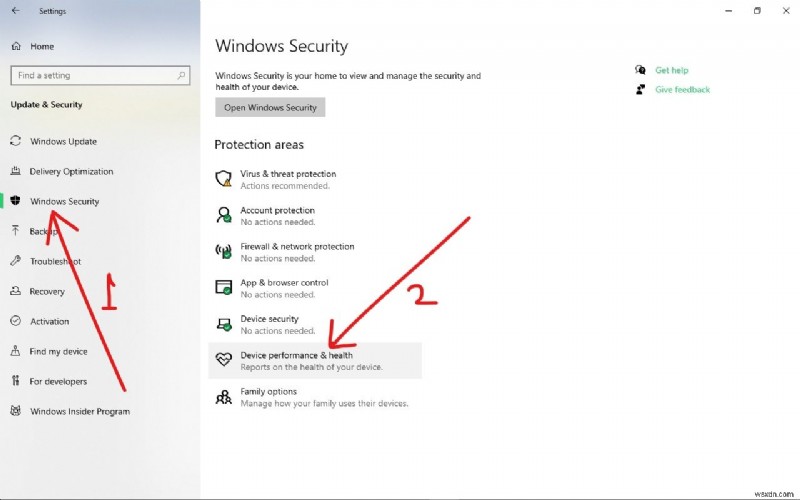800x500 pixels.
Task: Open the Activation page
Action: 49,321
